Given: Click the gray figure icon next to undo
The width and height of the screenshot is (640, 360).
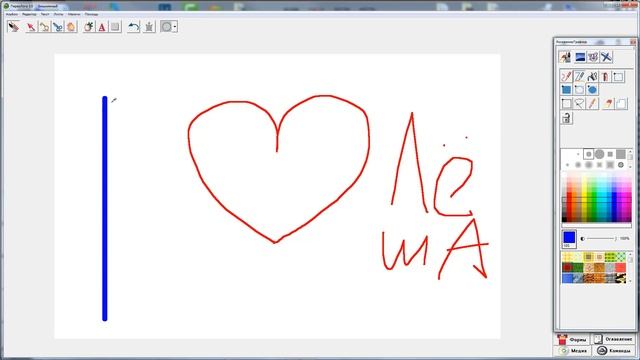Looking at the screenshot, I should tap(149, 27).
